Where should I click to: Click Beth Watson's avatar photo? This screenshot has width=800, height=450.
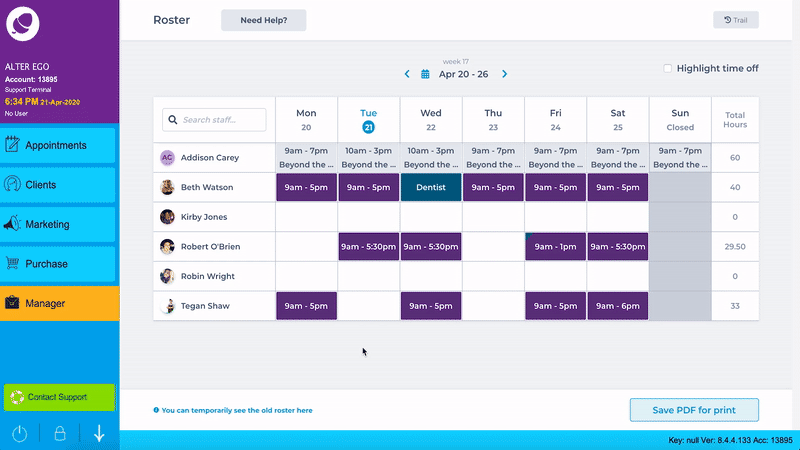tap(167, 187)
